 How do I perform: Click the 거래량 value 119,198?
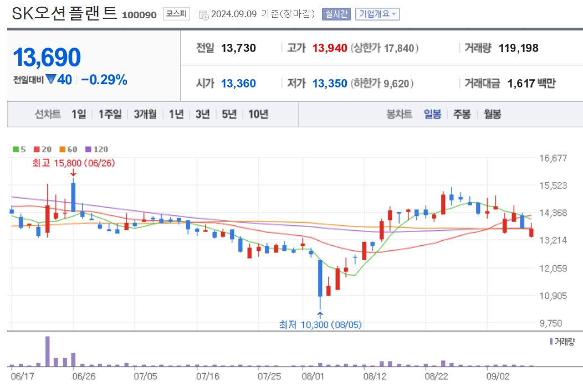[518, 48]
